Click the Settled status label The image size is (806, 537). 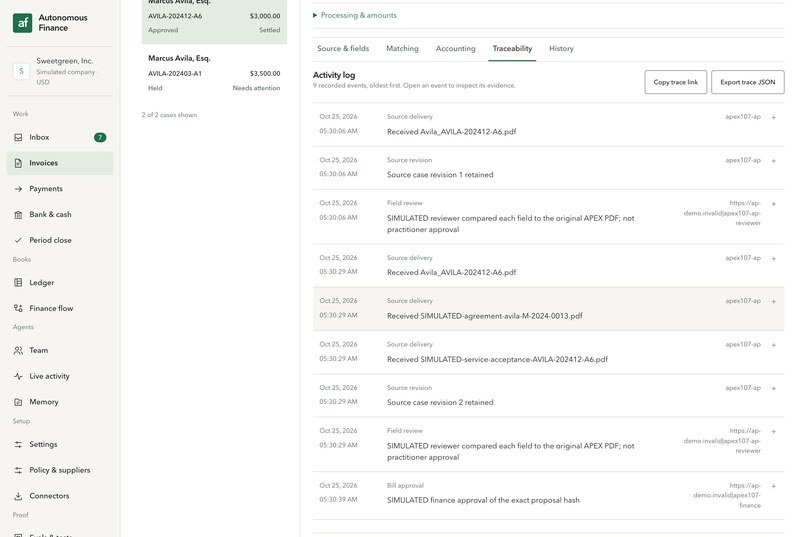(269, 30)
